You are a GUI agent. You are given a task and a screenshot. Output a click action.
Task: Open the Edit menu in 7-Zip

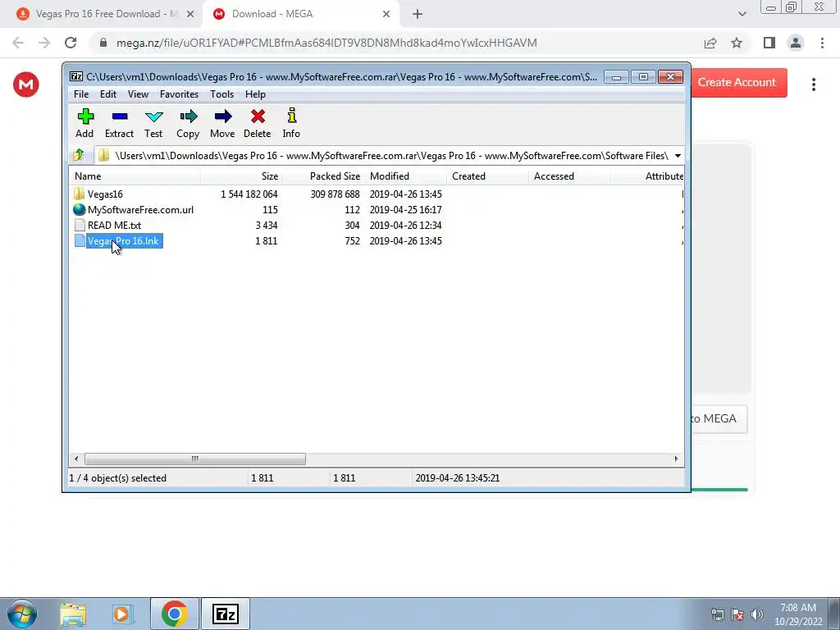click(108, 94)
